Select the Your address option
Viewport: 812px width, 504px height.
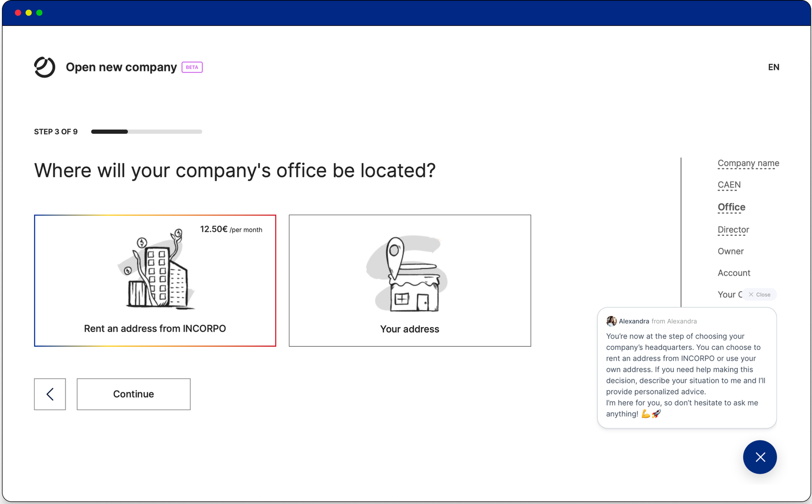tap(410, 329)
